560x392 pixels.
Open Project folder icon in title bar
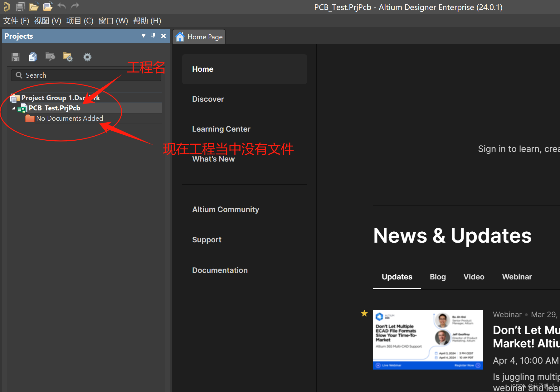click(48, 7)
